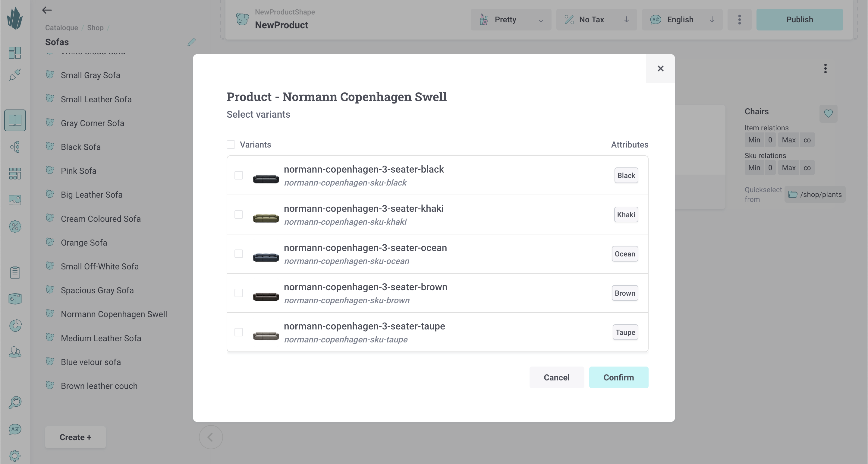Click the Publish button

[800, 20]
